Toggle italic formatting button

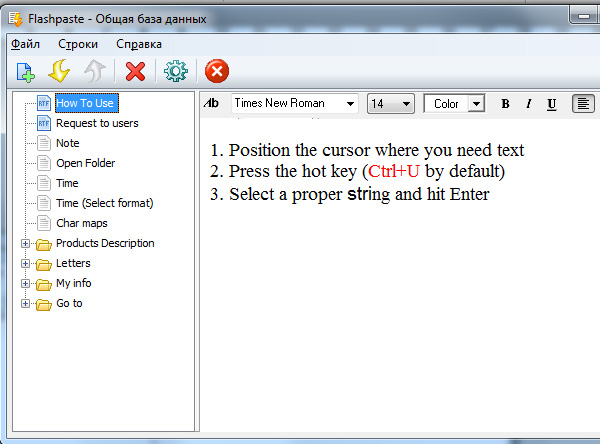click(x=529, y=104)
